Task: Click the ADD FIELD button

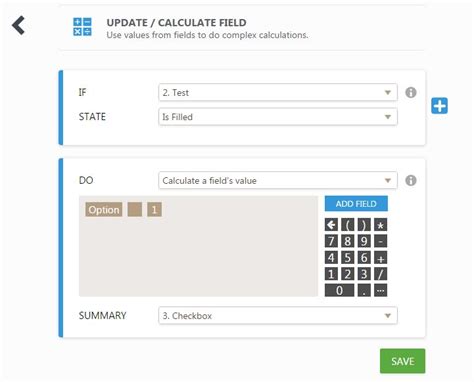Action: click(x=356, y=204)
